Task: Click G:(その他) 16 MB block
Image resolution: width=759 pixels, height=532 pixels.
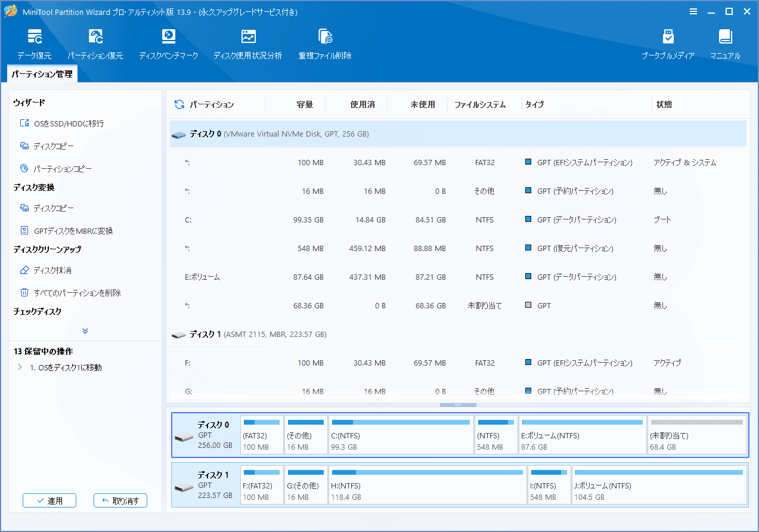Action: [306, 485]
